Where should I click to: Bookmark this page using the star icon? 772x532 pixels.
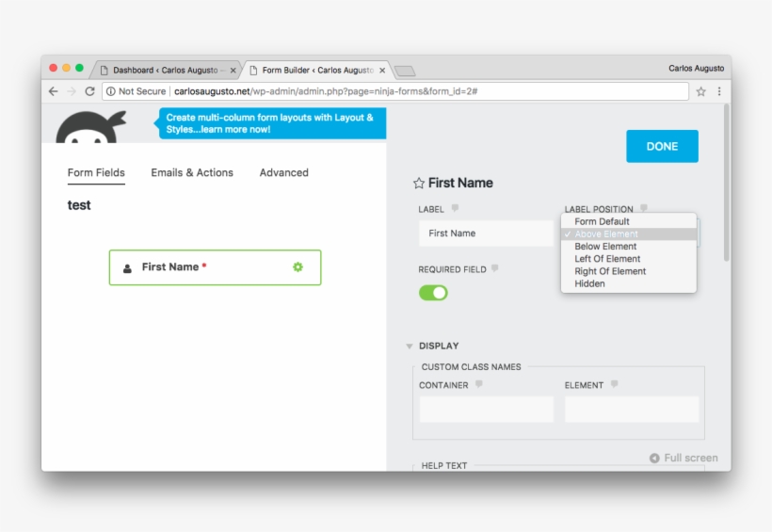click(700, 91)
